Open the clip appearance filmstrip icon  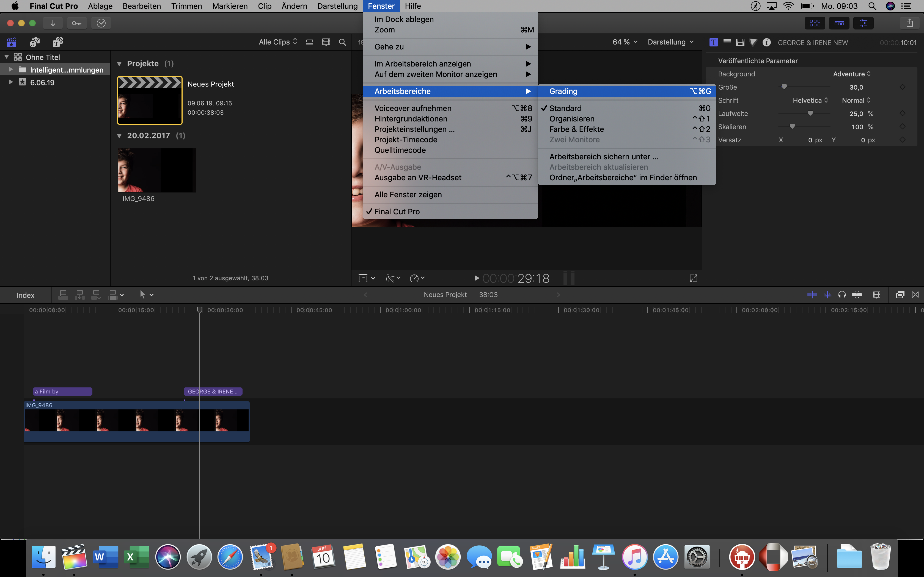877,295
